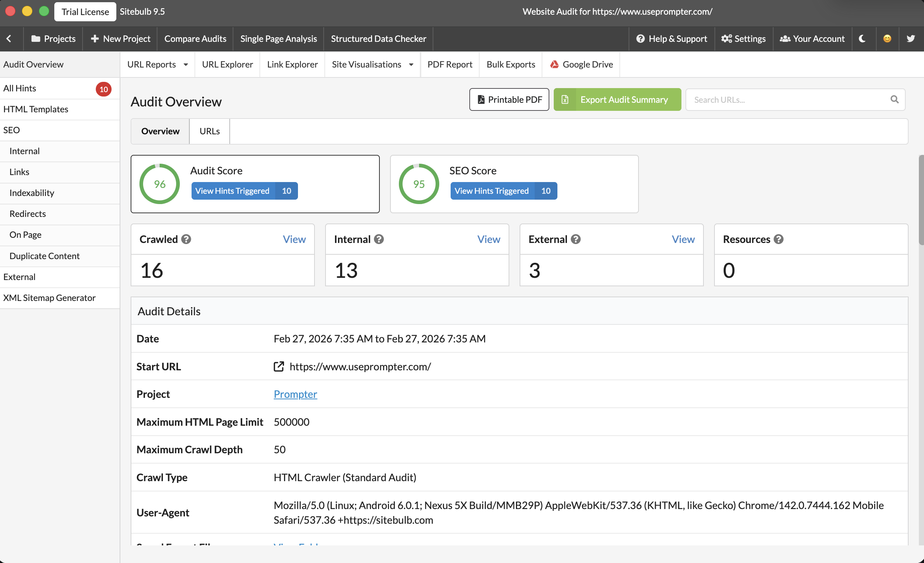Click the Search URLs input field
The width and height of the screenshot is (924, 563).
(787, 99)
